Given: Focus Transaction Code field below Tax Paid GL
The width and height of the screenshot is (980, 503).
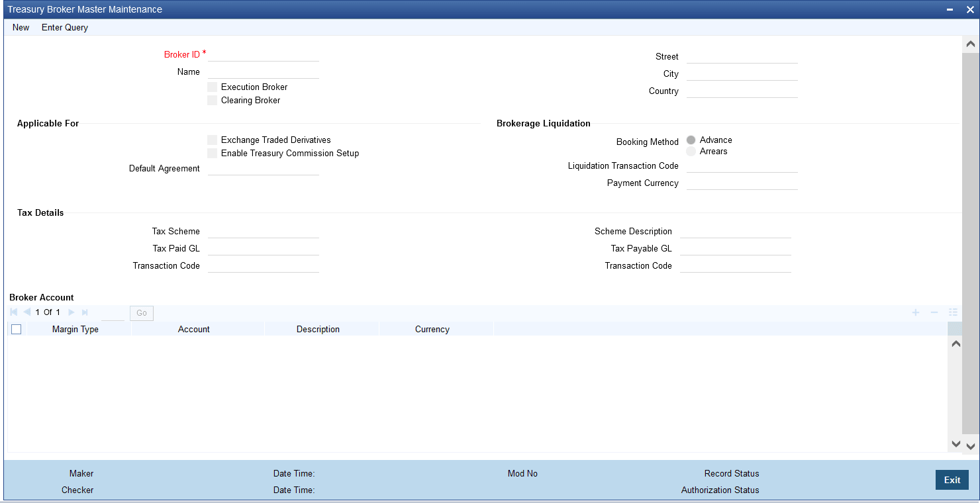Looking at the screenshot, I should point(264,265).
